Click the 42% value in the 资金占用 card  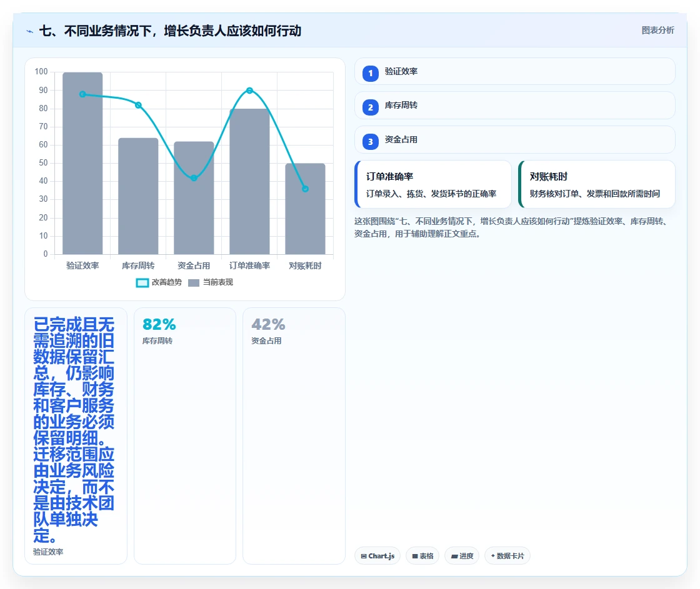tap(268, 324)
